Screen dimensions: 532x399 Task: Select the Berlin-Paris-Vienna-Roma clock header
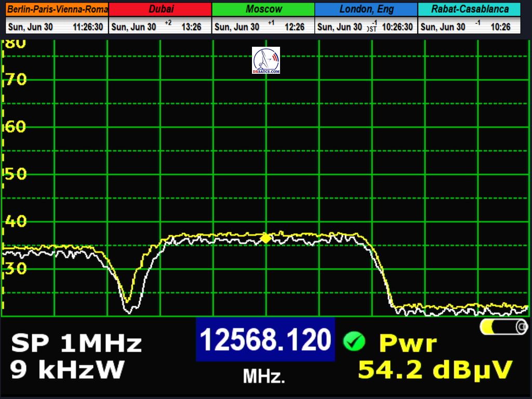click(57, 9)
